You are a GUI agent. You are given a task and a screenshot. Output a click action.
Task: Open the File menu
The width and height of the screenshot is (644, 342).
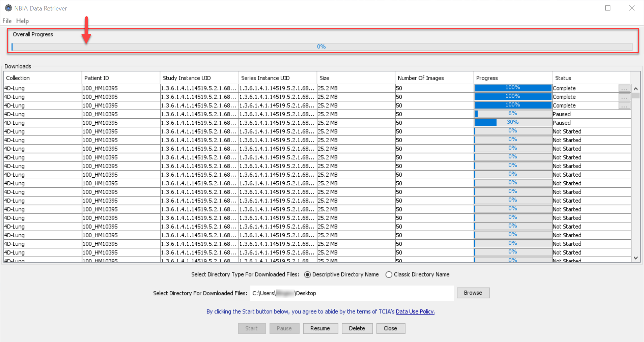pyautogui.click(x=7, y=21)
